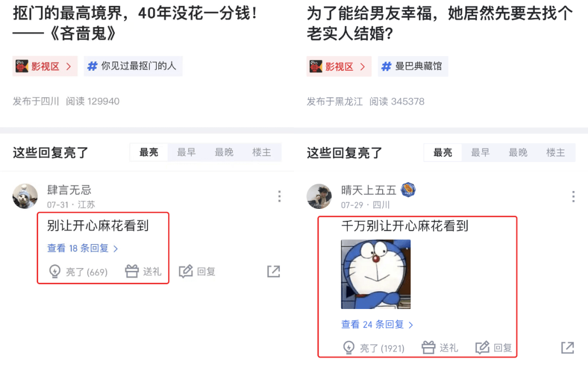Click the 回复 edit icon under 肆言无忌's comment
The image size is (588, 365).
coord(186,271)
